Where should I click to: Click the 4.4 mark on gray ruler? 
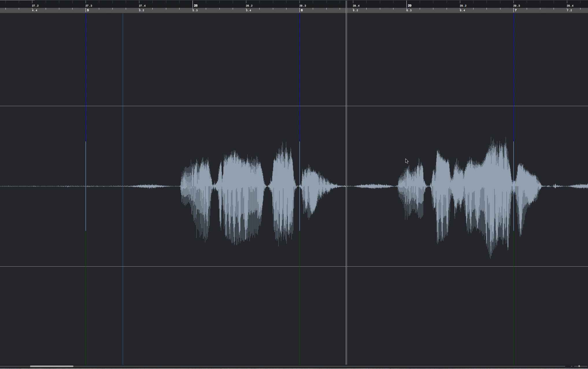pos(34,10)
